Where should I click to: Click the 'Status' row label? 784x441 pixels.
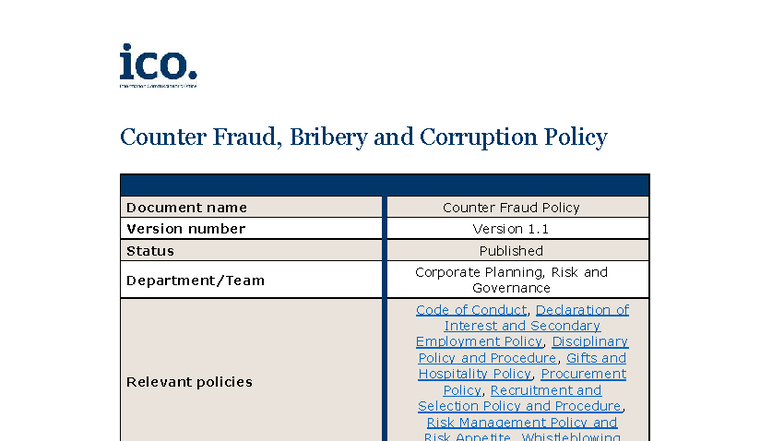tap(150, 251)
